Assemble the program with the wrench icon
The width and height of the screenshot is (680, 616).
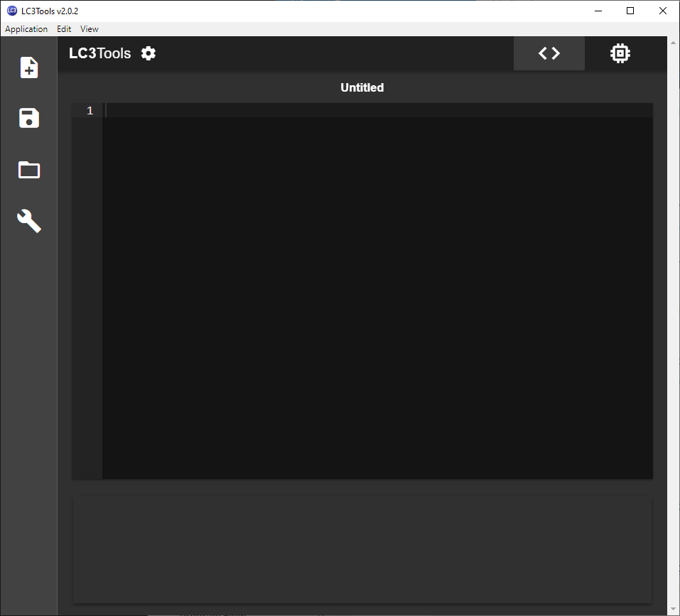click(x=29, y=221)
